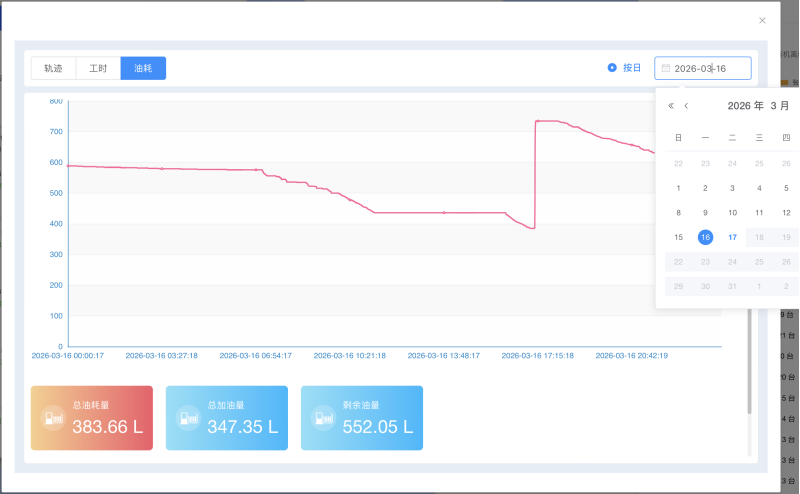This screenshot has height=494, width=800.
Task: Click the 总加油量 refuel card icon
Action: [187, 418]
